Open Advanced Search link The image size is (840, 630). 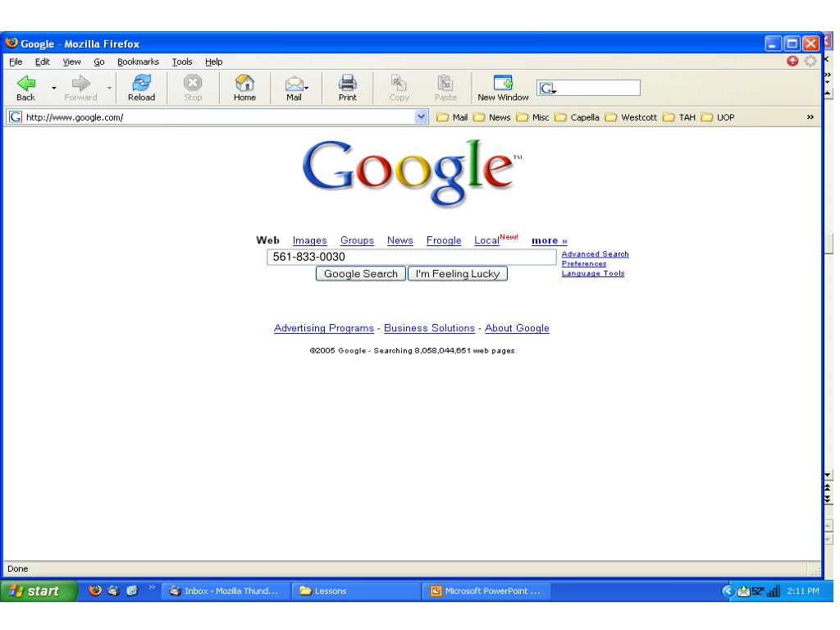(x=596, y=254)
